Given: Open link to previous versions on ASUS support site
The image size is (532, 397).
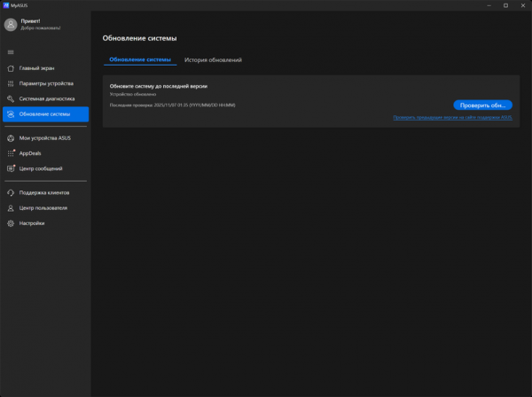Looking at the screenshot, I should pos(452,117).
